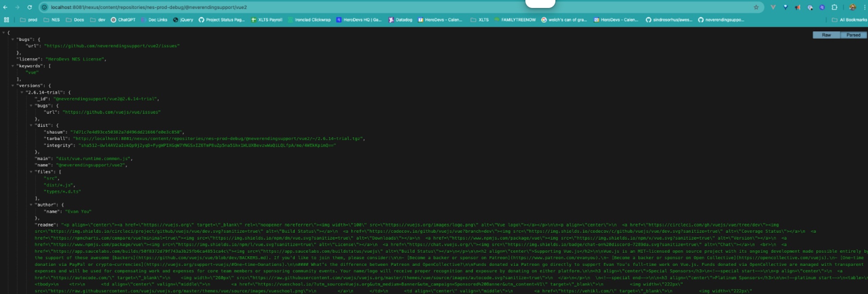Open the Extensions puzzle icon
This screenshot has width=868, height=294.
[x=834, y=7]
